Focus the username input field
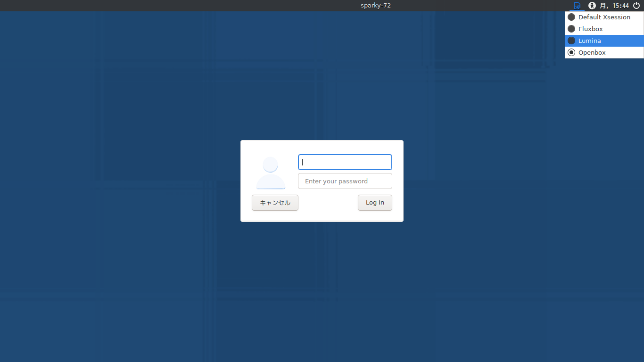 (345, 162)
